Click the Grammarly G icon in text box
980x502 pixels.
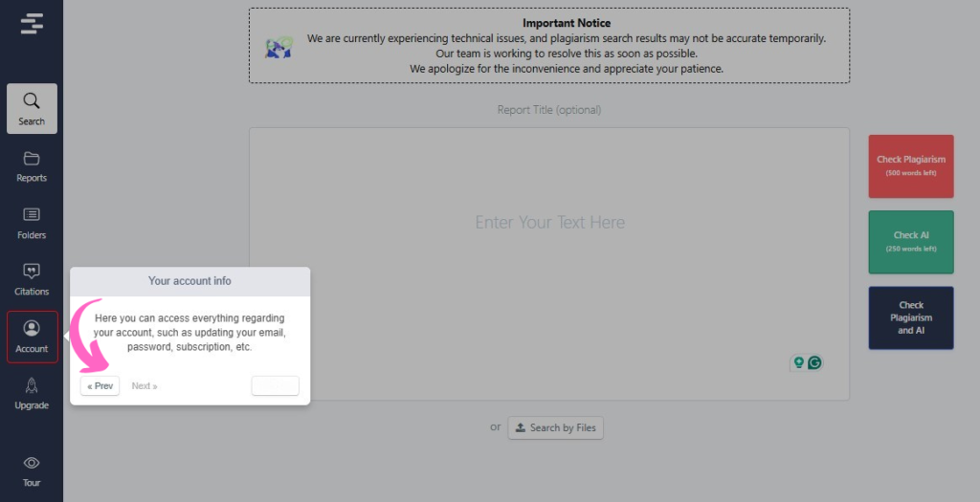[814, 362]
